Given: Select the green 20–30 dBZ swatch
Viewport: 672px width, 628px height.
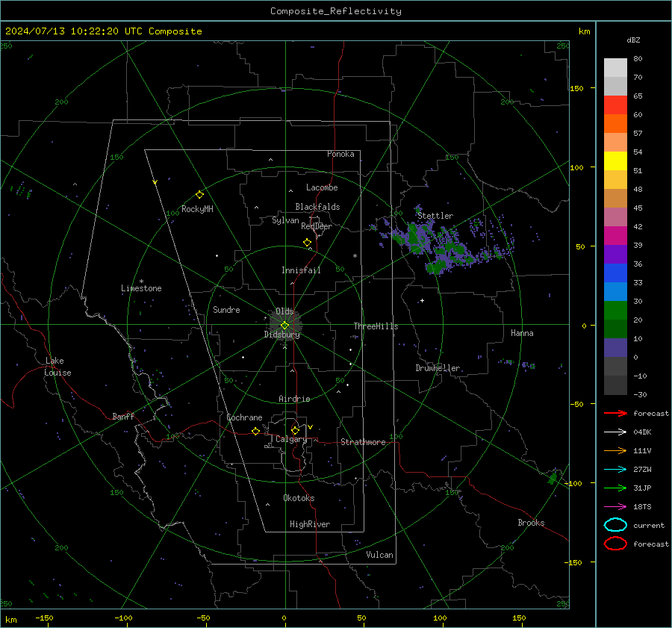Looking at the screenshot, I should pyautogui.click(x=615, y=311).
